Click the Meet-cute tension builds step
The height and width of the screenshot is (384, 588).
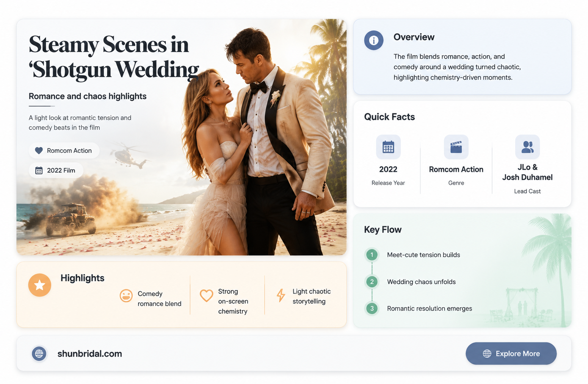click(x=423, y=255)
